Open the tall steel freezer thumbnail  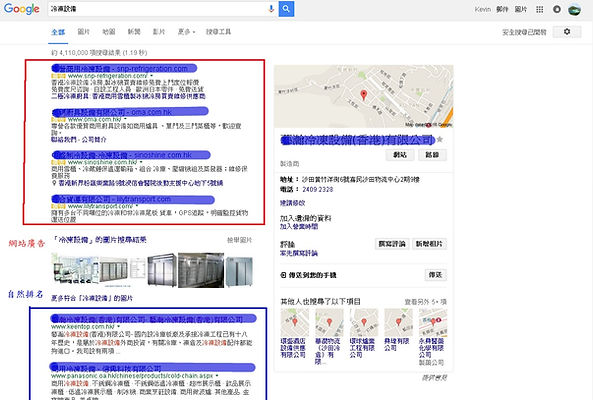(161, 270)
